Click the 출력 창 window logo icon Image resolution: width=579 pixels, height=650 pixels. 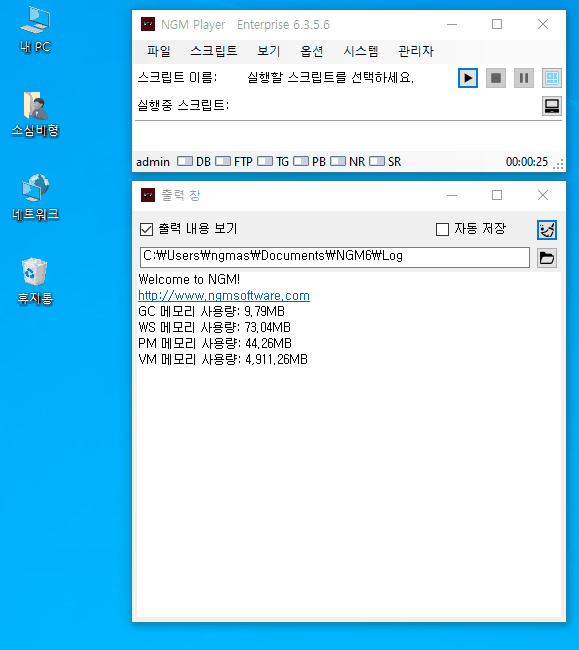(x=148, y=195)
